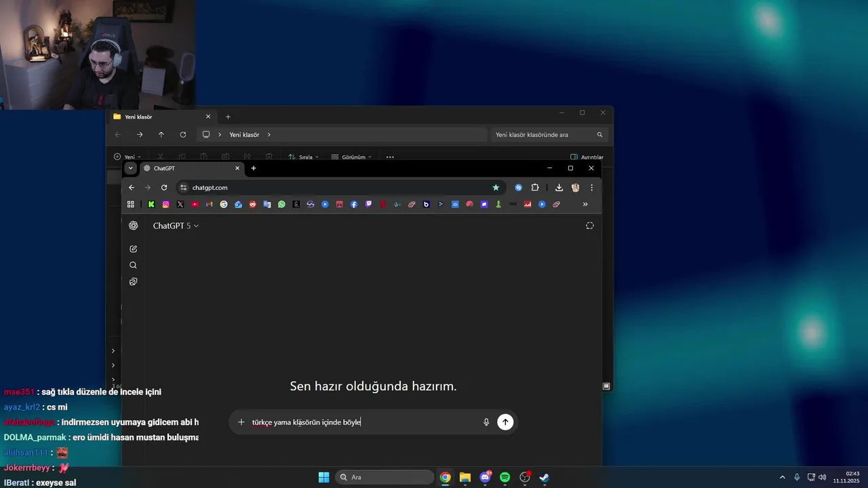Open the ChatGPT 5 model selector
The width and height of the screenshot is (868, 488).
(x=176, y=226)
